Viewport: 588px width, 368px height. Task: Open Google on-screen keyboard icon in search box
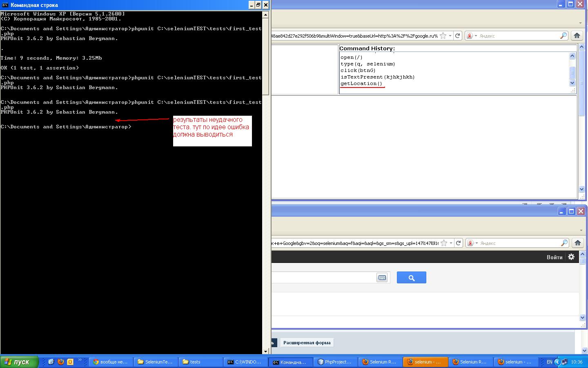point(382,278)
